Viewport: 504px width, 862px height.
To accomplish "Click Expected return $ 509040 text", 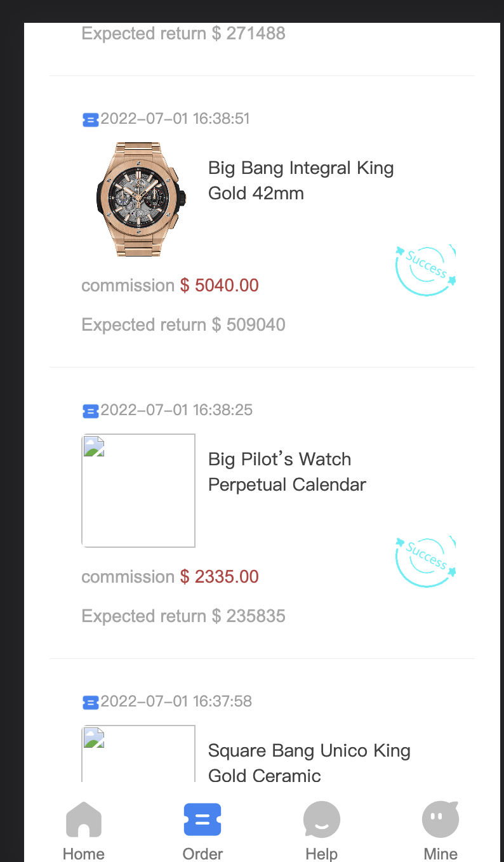I will pos(183,325).
